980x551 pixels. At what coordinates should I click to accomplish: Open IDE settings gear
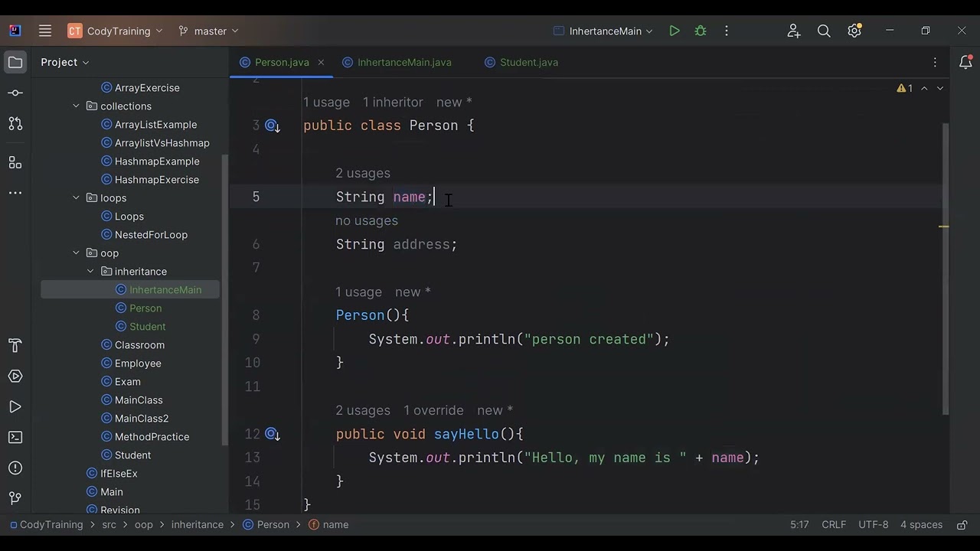[x=854, y=31]
